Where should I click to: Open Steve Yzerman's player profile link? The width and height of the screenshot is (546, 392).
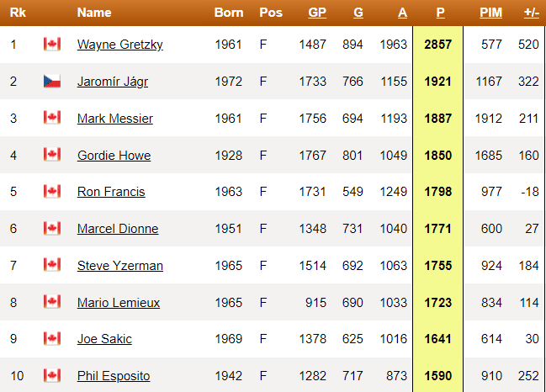tap(120, 266)
